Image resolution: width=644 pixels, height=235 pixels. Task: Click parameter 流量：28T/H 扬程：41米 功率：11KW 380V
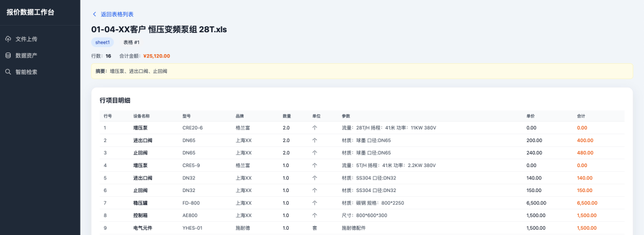[x=389, y=128]
